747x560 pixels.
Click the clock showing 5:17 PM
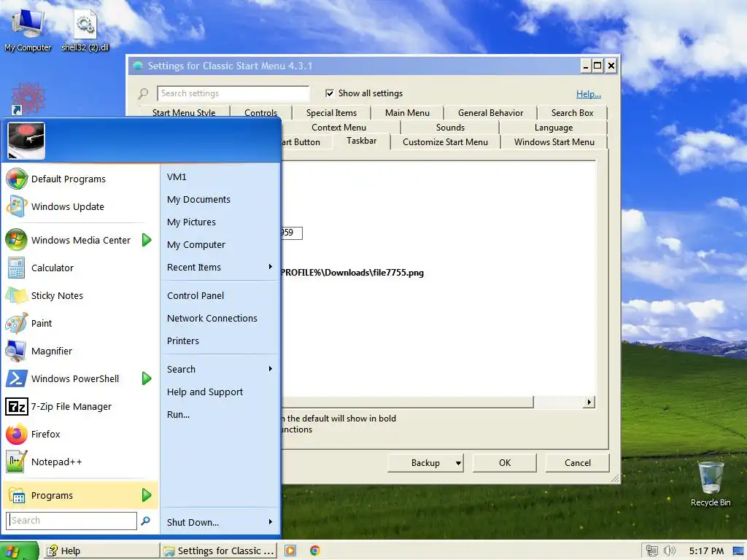706,551
